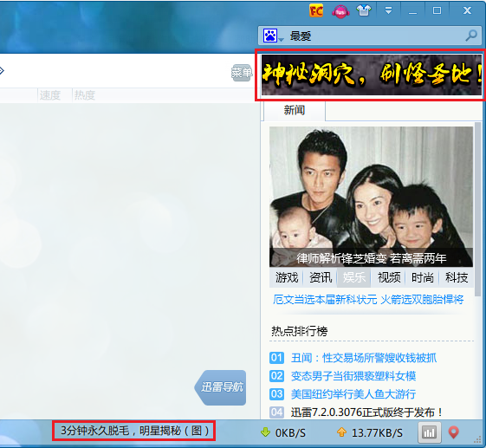Viewport: 486px width, 448px height.
Task: Open the 菜单 button
Action: (242, 73)
